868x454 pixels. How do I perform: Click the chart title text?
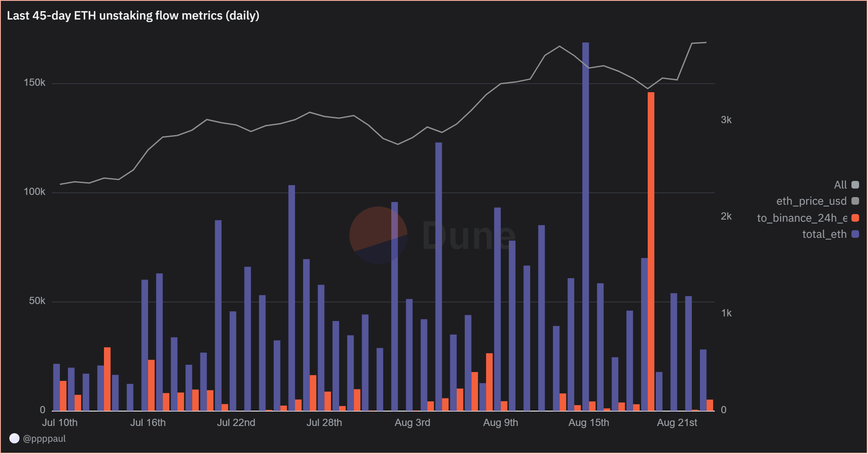133,16
